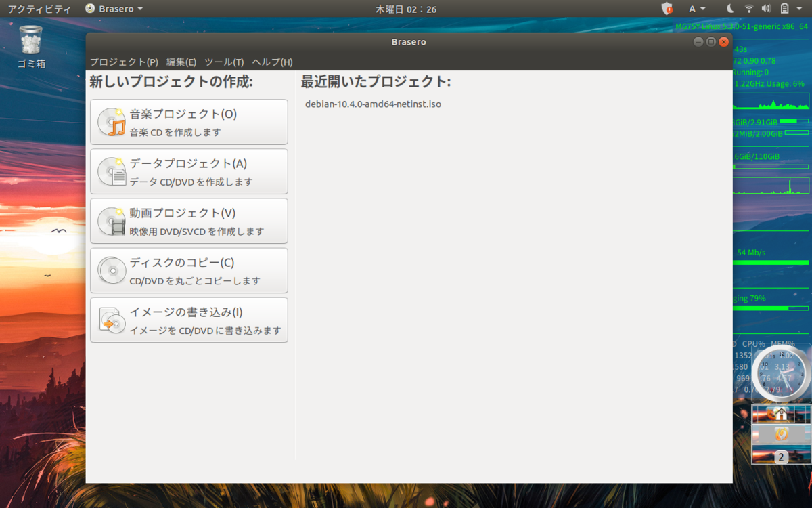Open the 編集(E) menu
812x508 pixels.
click(x=181, y=62)
